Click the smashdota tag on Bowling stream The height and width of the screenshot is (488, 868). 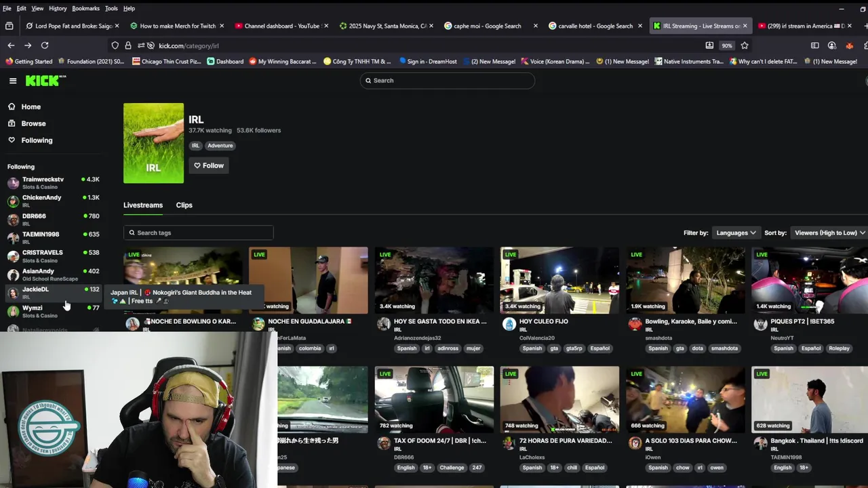click(724, 348)
